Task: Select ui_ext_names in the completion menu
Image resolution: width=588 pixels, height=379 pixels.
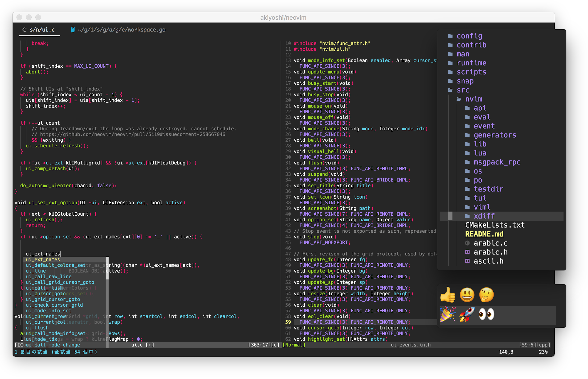Action: (x=64, y=260)
